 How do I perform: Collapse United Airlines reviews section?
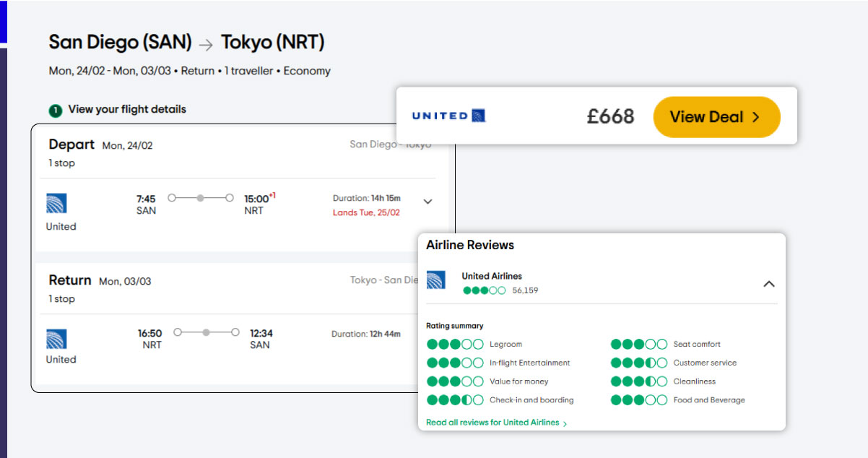pos(769,284)
